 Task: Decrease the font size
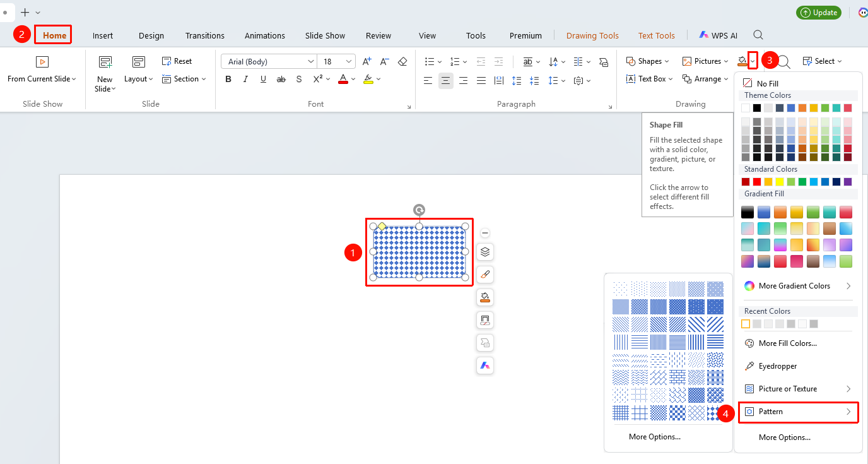385,61
